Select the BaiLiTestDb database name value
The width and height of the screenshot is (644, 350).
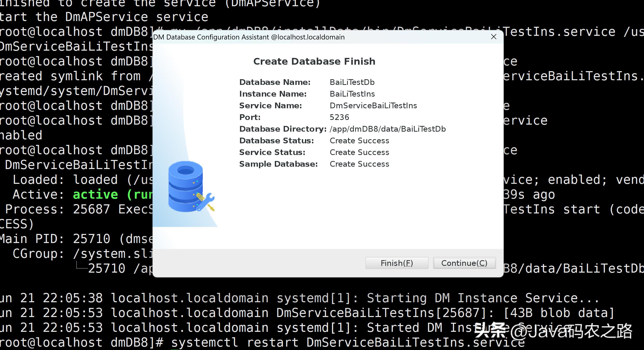(x=352, y=82)
